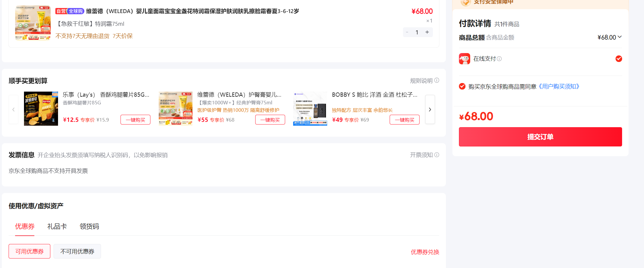644x268 pixels.
Task: Switch to the 优惠券 tab
Action: pyautogui.click(x=25, y=226)
